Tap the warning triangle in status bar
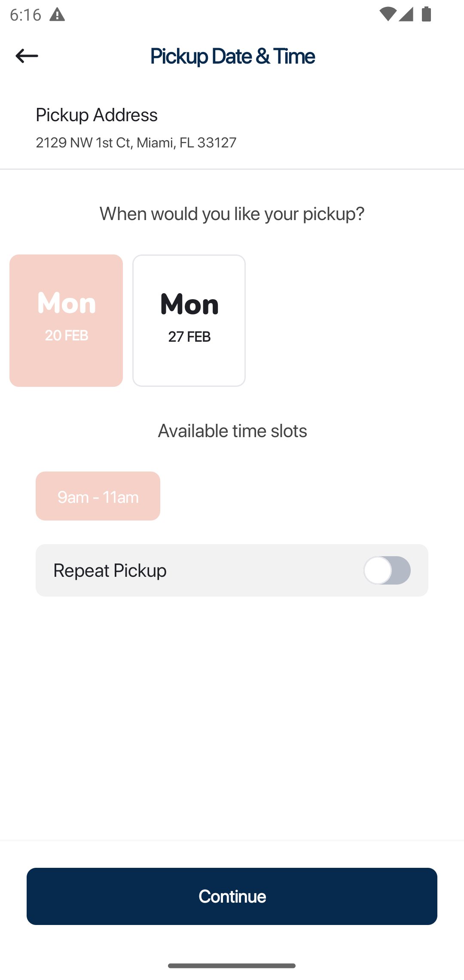The height and width of the screenshot is (980, 464). [57, 15]
